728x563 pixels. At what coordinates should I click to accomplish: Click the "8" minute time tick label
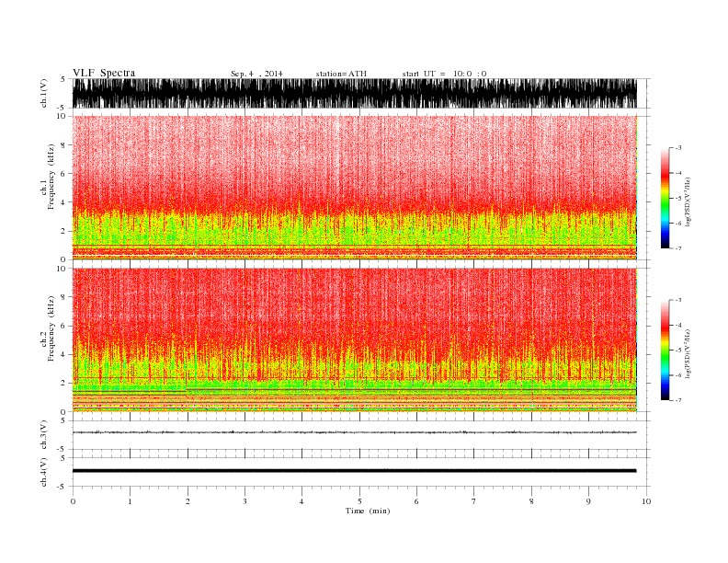coord(531,501)
